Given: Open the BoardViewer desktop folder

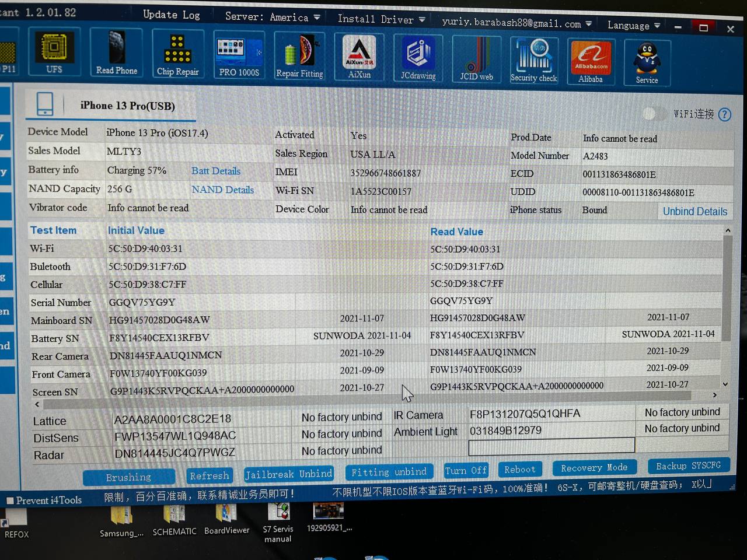Looking at the screenshot, I should (226, 520).
